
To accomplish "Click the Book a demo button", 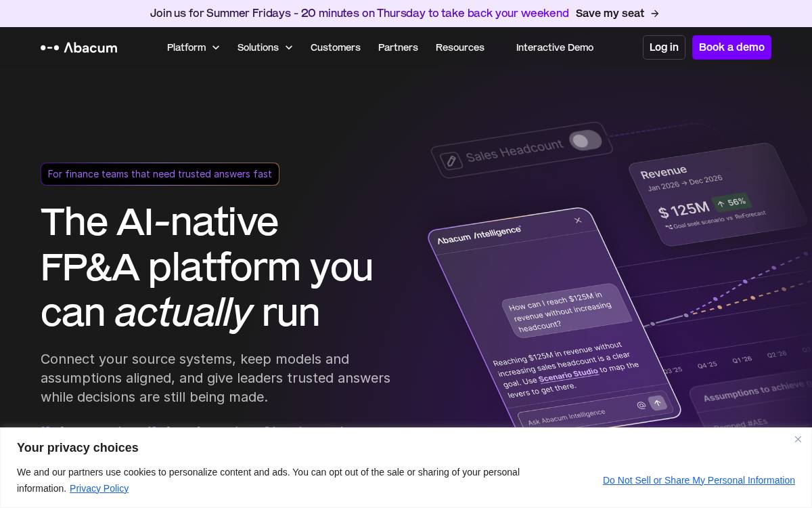I will click(731, 47).
